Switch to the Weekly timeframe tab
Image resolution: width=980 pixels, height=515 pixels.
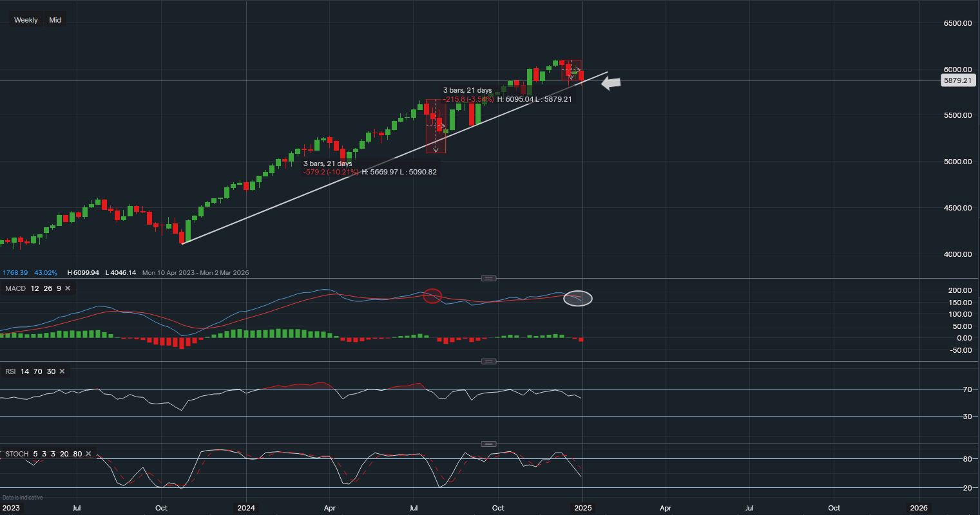pyautogui.click(x=26, y=19)
